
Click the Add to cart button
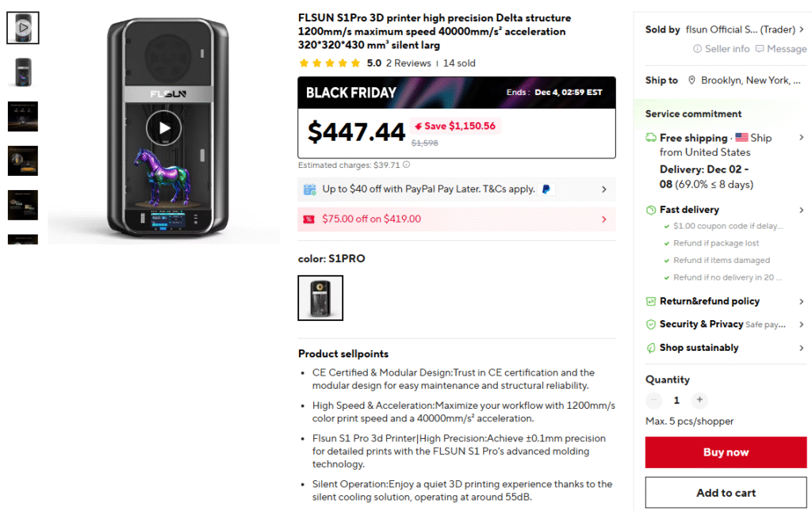[726, 493]
